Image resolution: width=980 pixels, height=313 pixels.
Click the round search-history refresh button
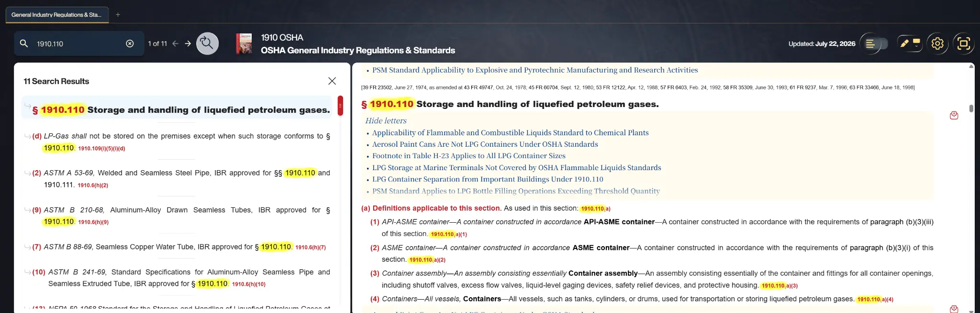click(x=207, y=43)
